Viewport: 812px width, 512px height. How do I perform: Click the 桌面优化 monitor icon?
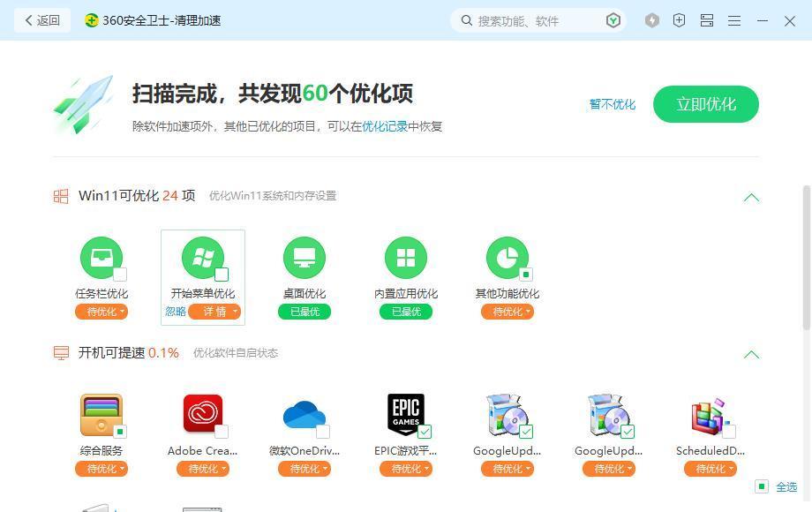(304, 257)
